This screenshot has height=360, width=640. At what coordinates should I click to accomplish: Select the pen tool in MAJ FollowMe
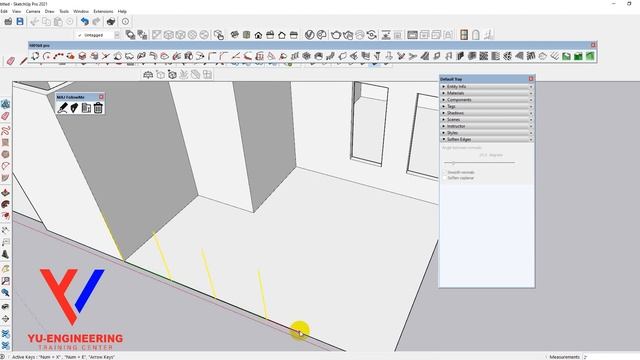coord(62,108)
